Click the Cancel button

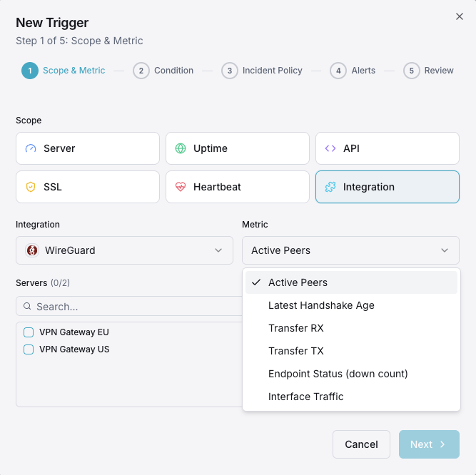361,444
